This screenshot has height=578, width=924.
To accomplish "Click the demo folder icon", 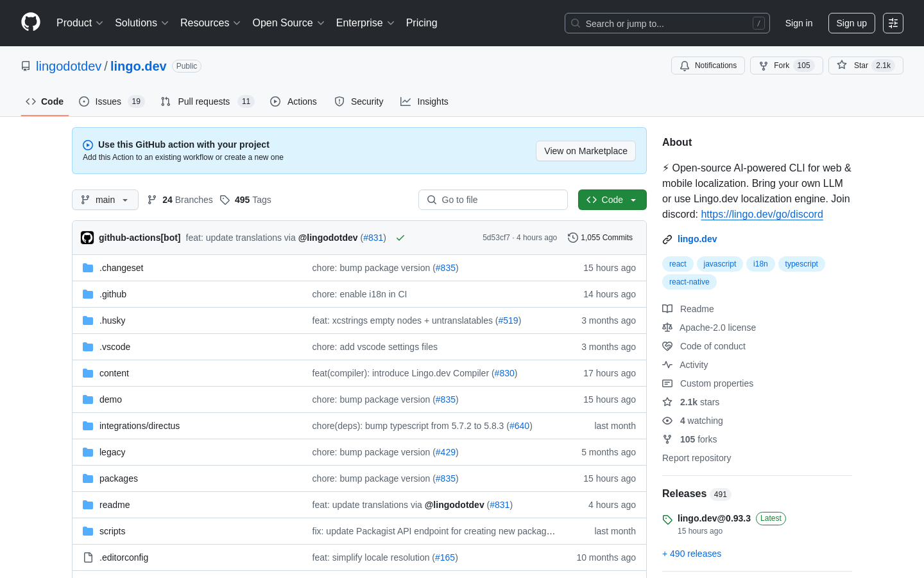I will [88, 399].
